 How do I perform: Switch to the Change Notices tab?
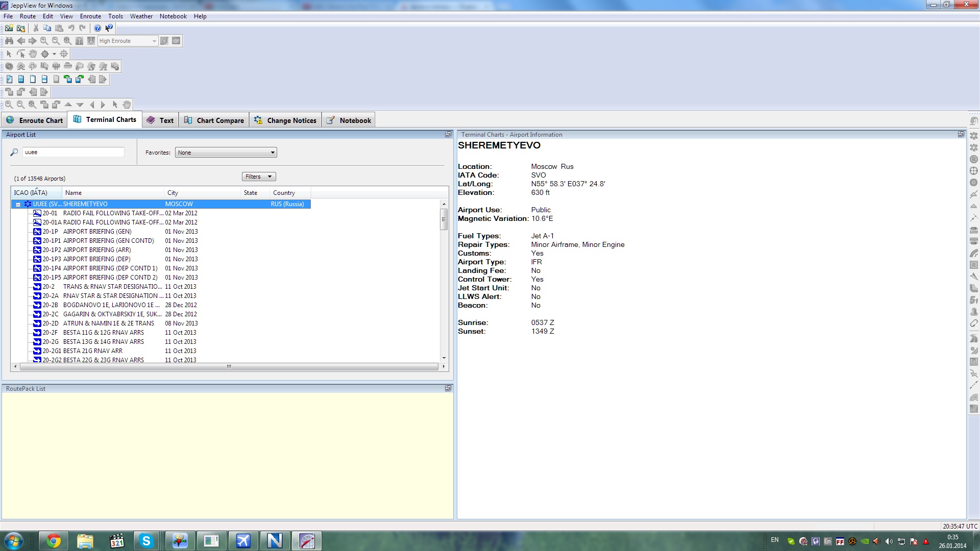pos(285,120)
